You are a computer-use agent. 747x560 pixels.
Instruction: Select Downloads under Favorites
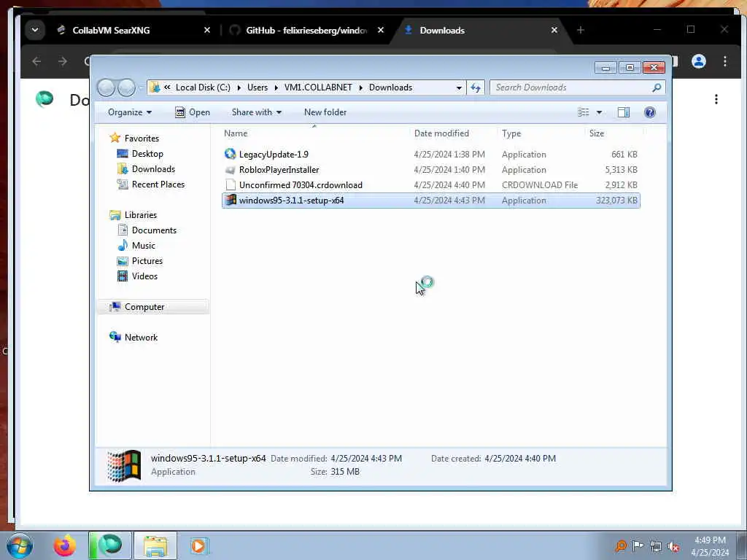pos(146,169)
